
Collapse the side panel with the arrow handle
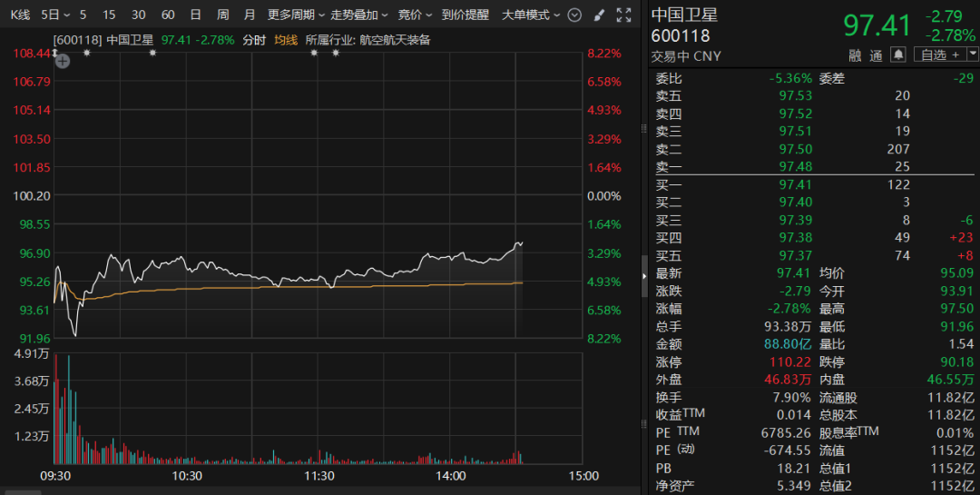(x=645, y=272)
